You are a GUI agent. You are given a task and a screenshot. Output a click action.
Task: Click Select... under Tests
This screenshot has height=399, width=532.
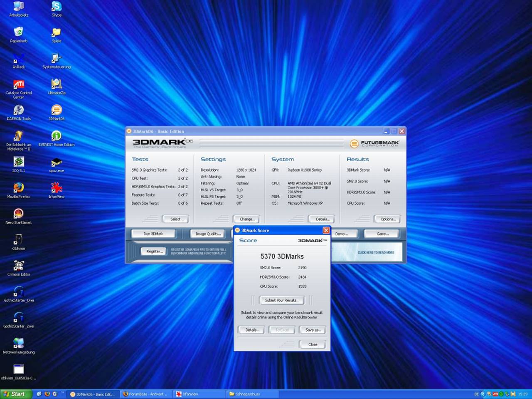177,219
